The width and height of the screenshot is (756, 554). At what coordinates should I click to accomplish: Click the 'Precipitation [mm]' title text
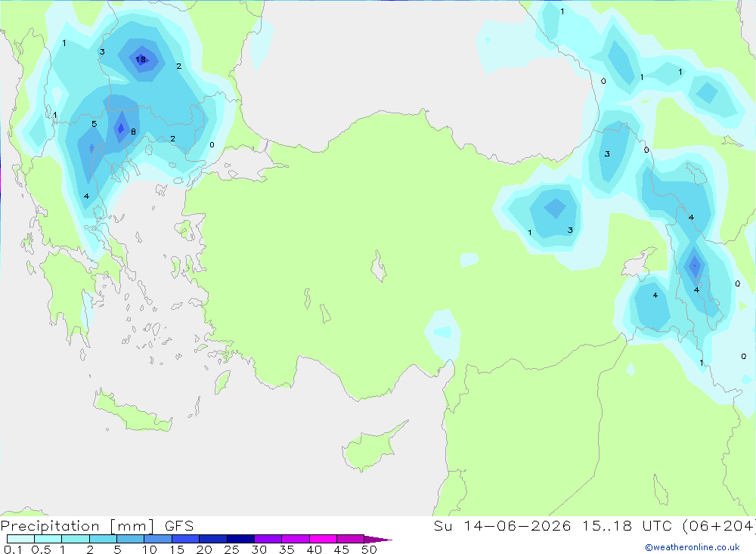78,526
